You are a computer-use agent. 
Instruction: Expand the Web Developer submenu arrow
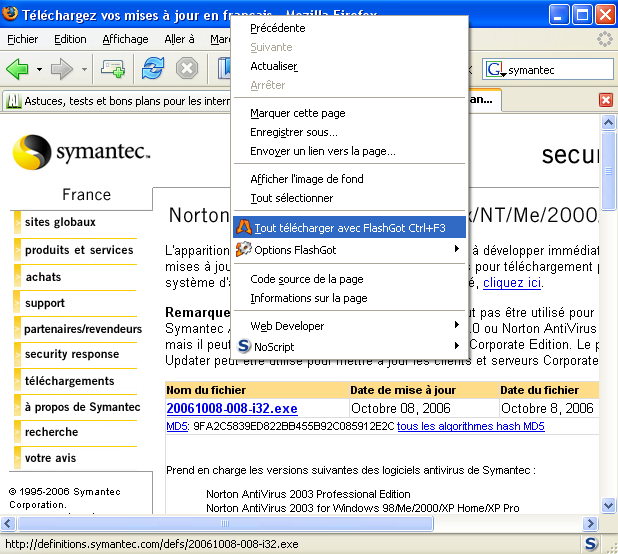tap(456, 325)
